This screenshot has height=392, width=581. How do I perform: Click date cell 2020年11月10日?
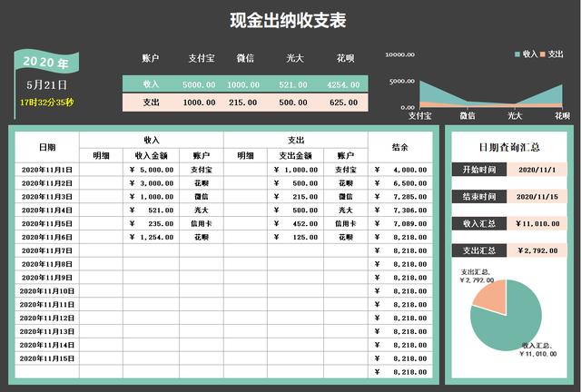pos(47,291)
